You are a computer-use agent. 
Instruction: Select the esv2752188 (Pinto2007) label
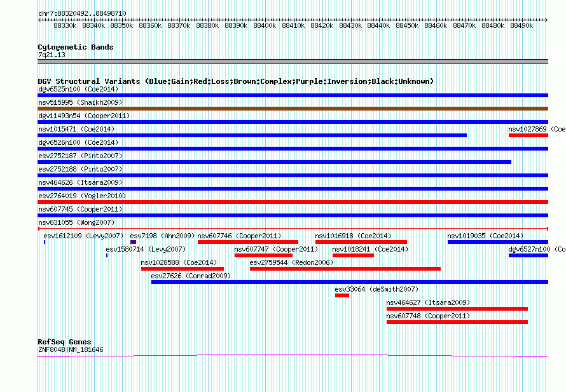tap(80, 169)
